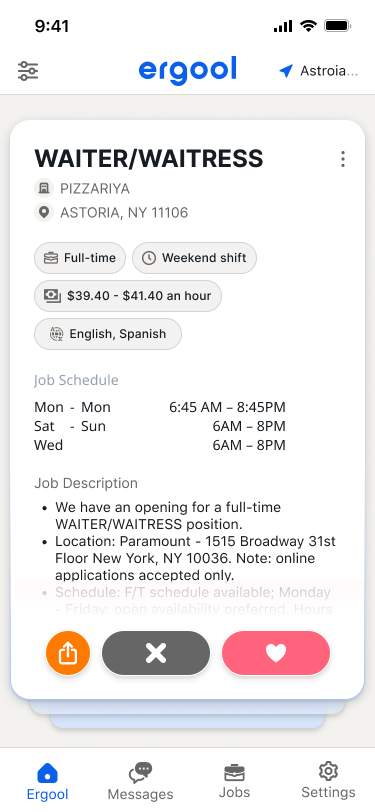This screenshot has width=375, height=812.
Task: Open the Messages tab
Action: pos(140,781)
